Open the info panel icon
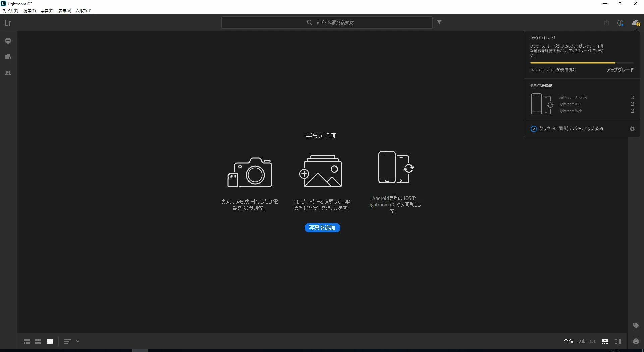The image size is (644, 352). click(x=636, y=341)
